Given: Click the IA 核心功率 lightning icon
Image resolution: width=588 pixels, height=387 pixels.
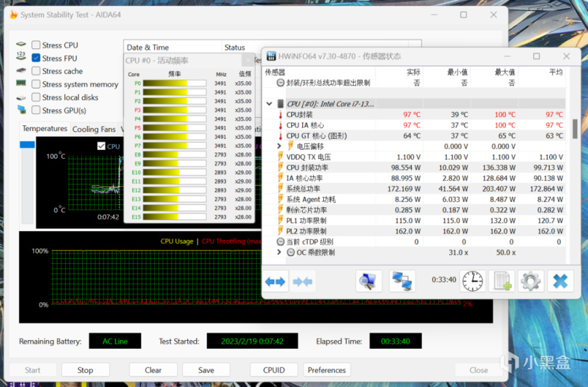Looking at the screenshot, I should pyautogui.click(x=280, y=178).
